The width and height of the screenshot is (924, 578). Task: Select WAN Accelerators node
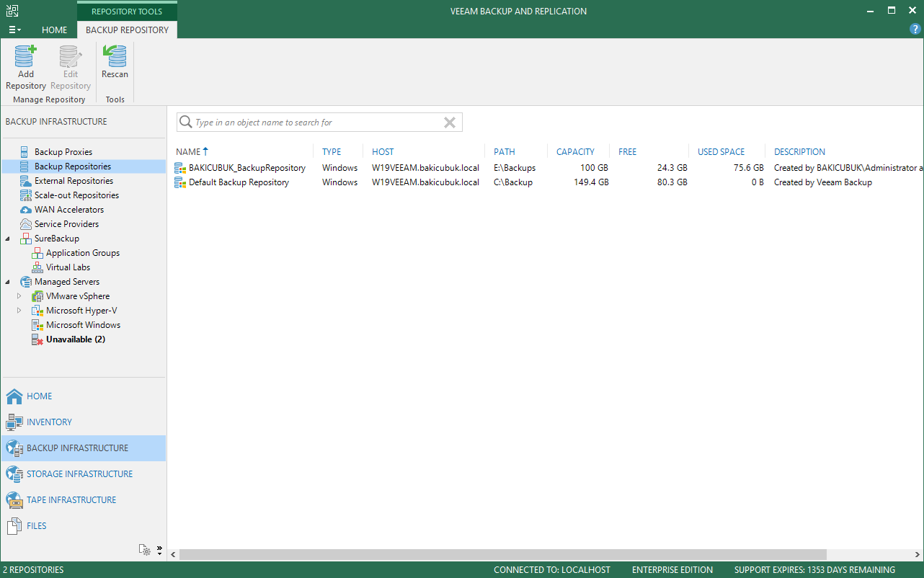[x=69, y=210]
